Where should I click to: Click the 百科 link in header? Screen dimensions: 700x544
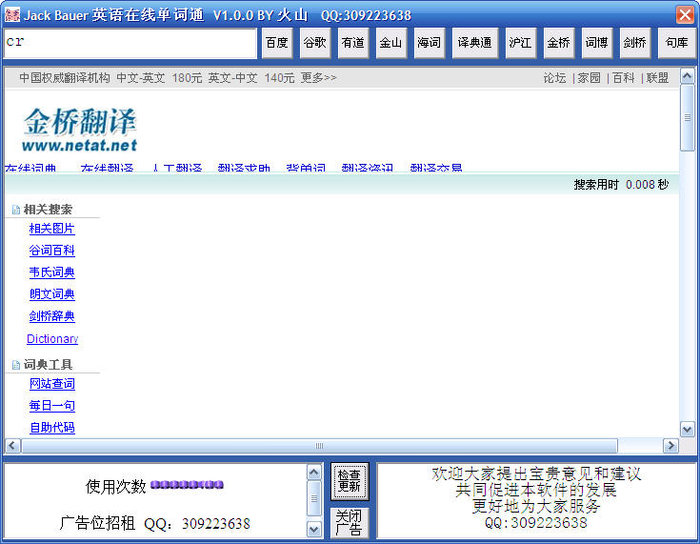623,78
